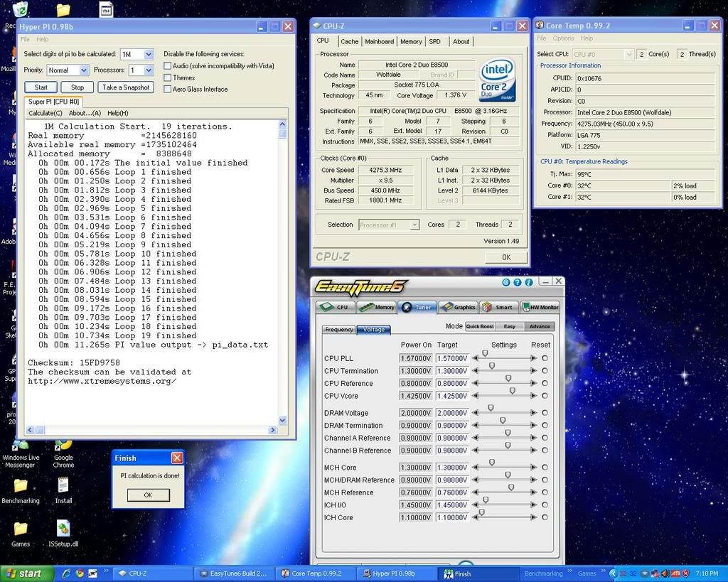Switch EasyTune6 to Easy mode
This screenshot has width=728, height=582.
509,326
